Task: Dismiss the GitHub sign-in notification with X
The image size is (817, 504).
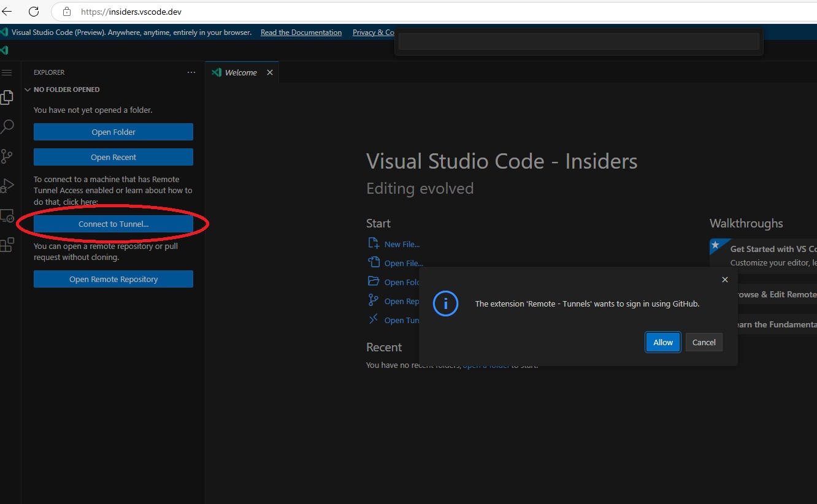Action: point(724,279)
